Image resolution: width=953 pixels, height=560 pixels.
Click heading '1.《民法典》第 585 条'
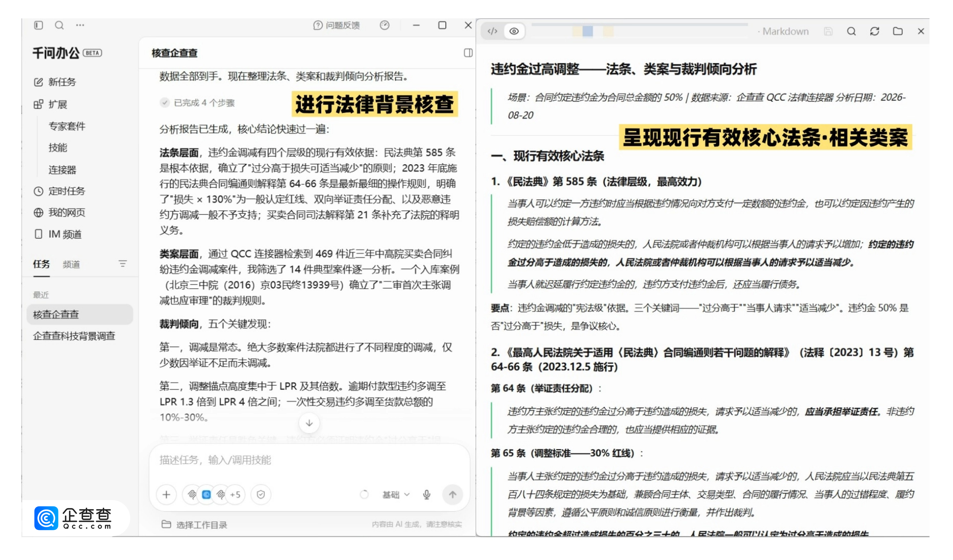point(596,182)
